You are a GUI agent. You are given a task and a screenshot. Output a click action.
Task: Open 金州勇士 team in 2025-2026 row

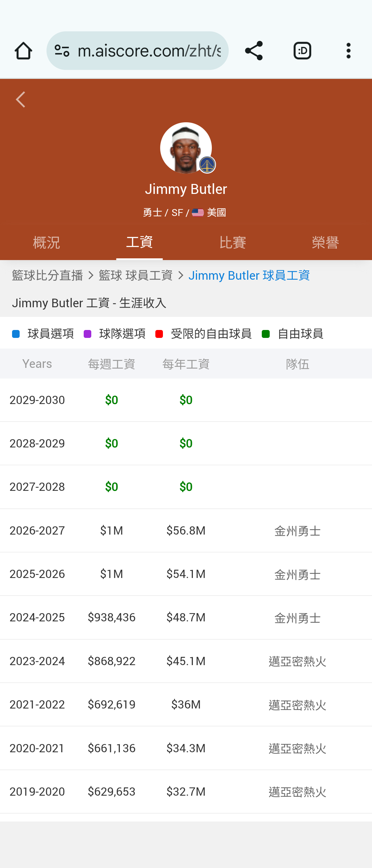[298, 574]
